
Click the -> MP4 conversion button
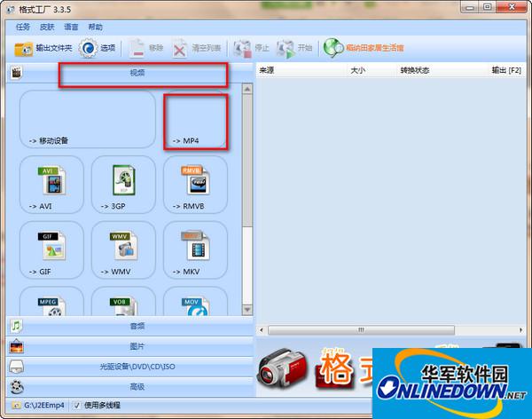coord(196,121)
